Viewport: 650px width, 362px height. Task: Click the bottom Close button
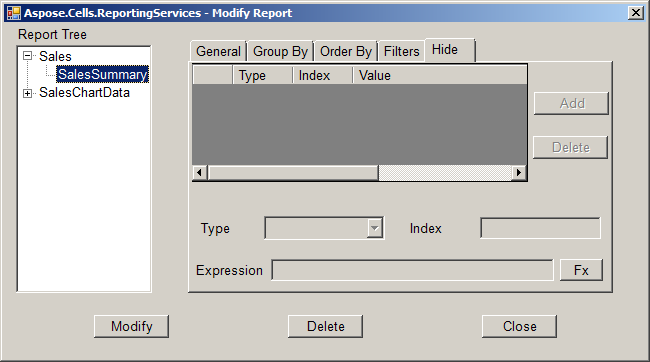[519, 326]
